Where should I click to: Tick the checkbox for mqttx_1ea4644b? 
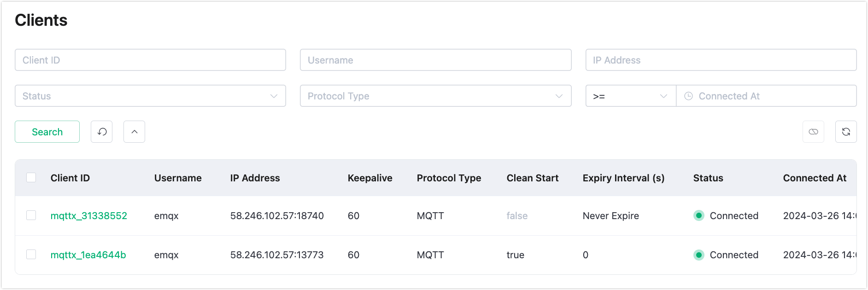tap(31, 255)
